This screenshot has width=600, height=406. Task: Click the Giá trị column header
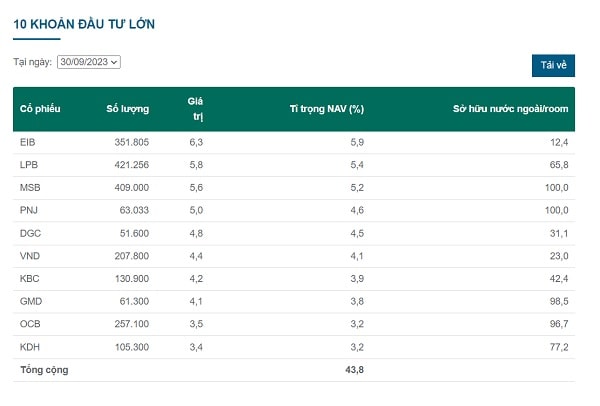click(x=195, y=109)
